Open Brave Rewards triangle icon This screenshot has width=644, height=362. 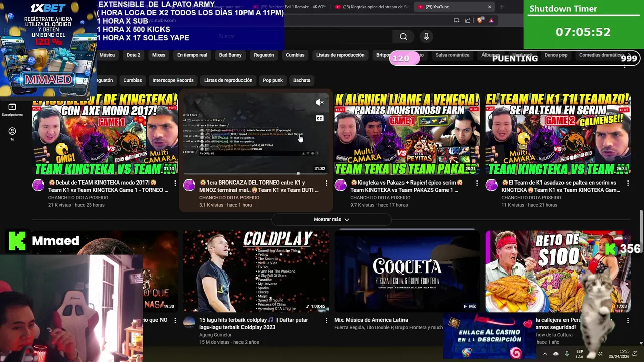pos(491,20)
